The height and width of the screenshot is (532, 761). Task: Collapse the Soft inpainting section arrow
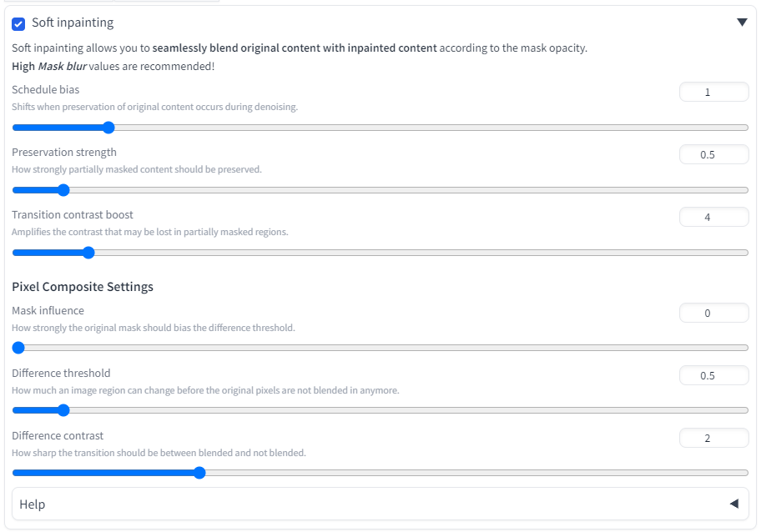pos(742,23)
